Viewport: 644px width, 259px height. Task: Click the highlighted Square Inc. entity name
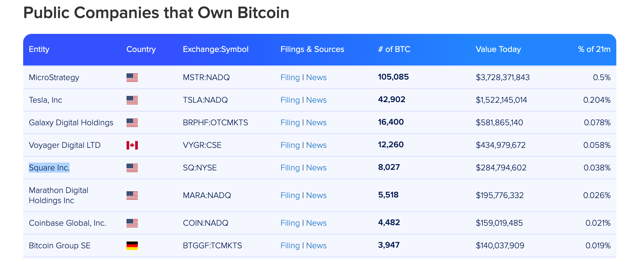pyautogui.click(x=49, y=168)
